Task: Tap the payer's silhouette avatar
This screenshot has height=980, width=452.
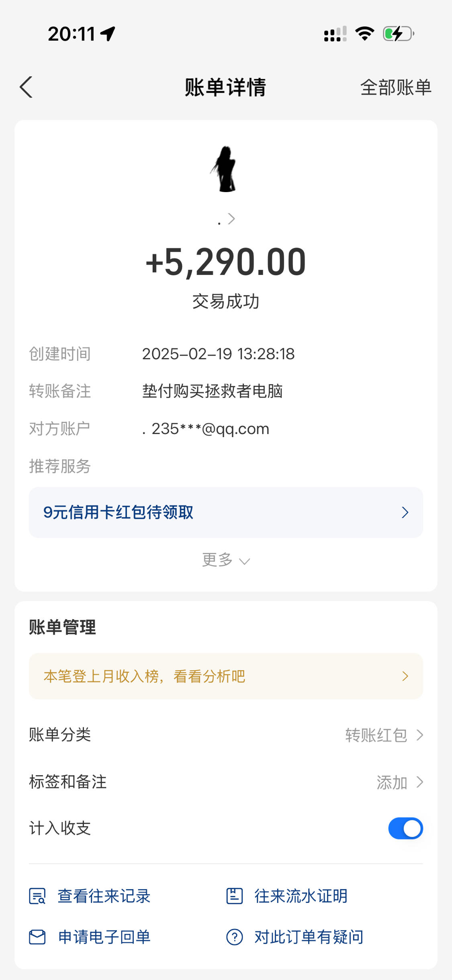Action: pos(225,169)
